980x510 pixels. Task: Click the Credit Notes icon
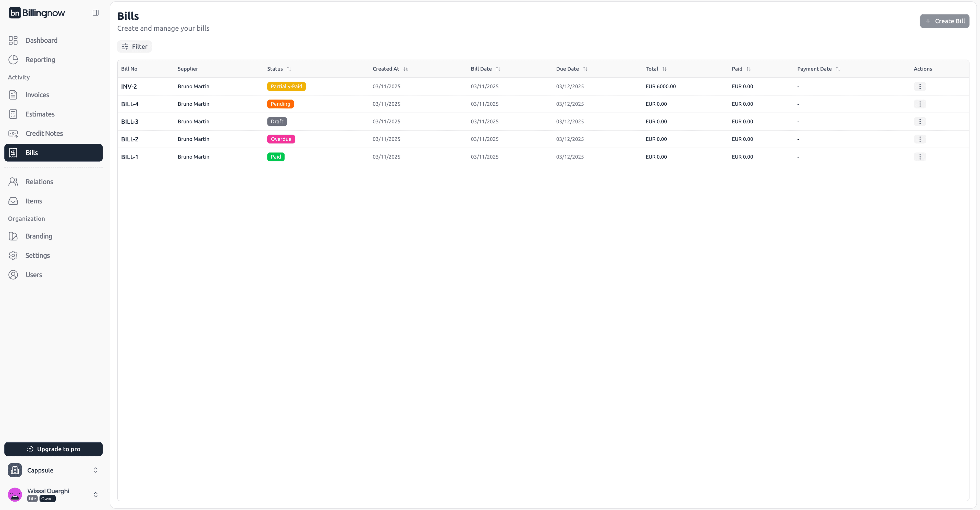click(x=13, y=133)
